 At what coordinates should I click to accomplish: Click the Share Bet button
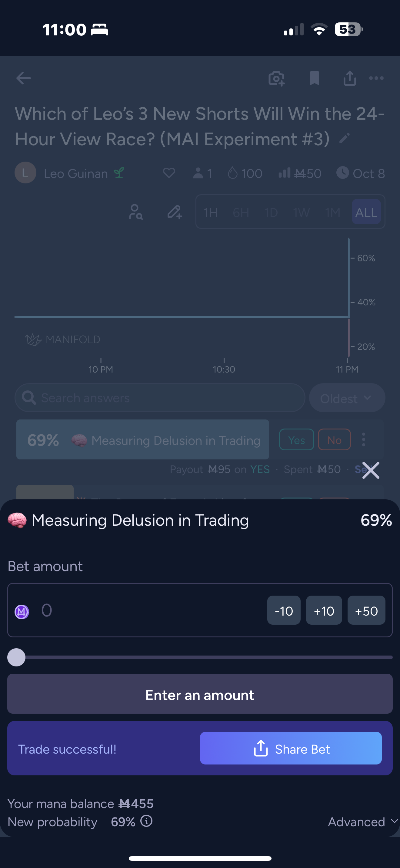coord(291,749)
